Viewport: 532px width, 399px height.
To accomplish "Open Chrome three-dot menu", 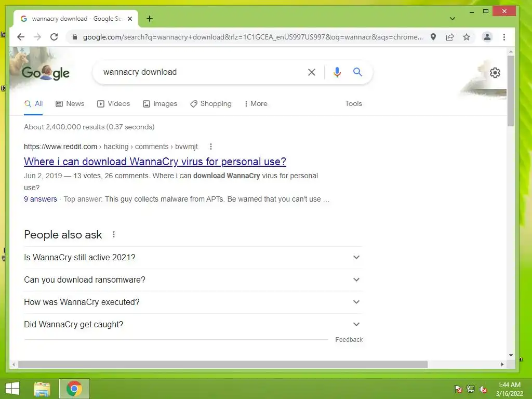I will click(504, 37).
